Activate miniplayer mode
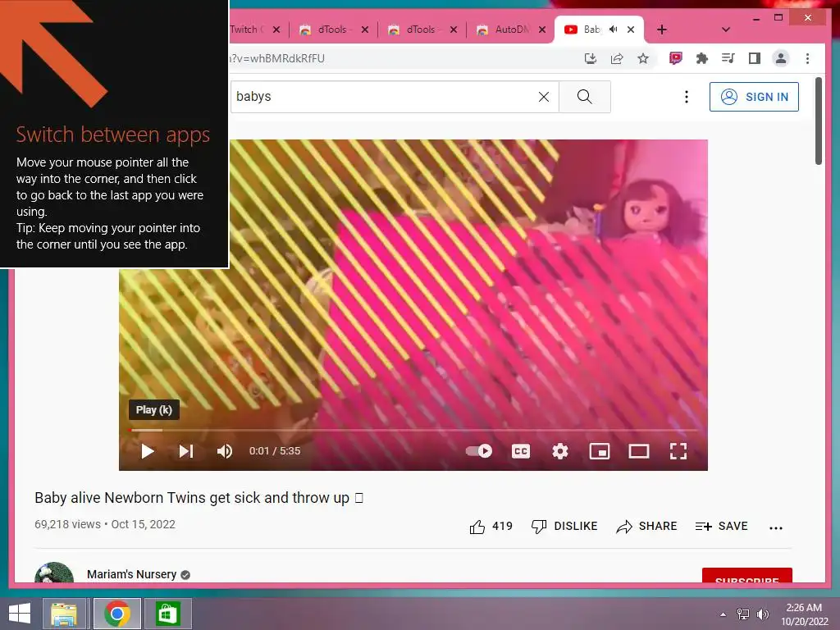 point(600,451)
